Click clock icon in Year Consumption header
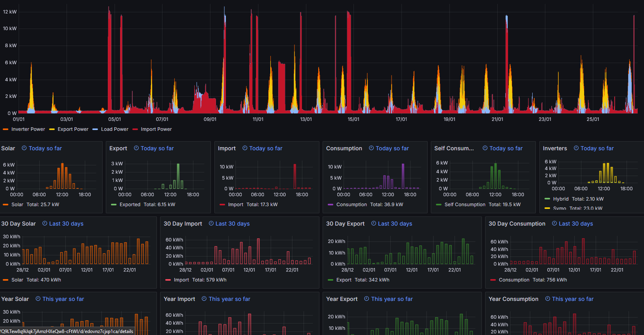Image resolution: width=644 pixels, height=335 pixels. coord(548,299)
